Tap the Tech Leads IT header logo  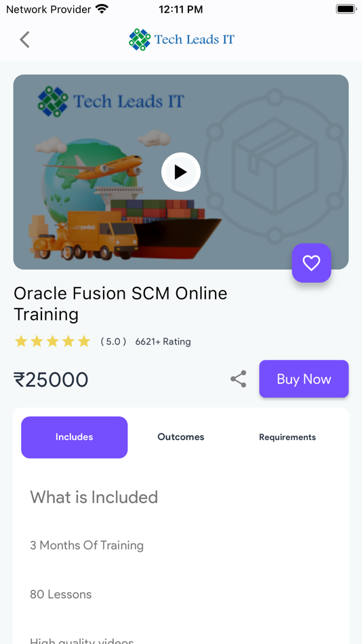pos(181,39)
